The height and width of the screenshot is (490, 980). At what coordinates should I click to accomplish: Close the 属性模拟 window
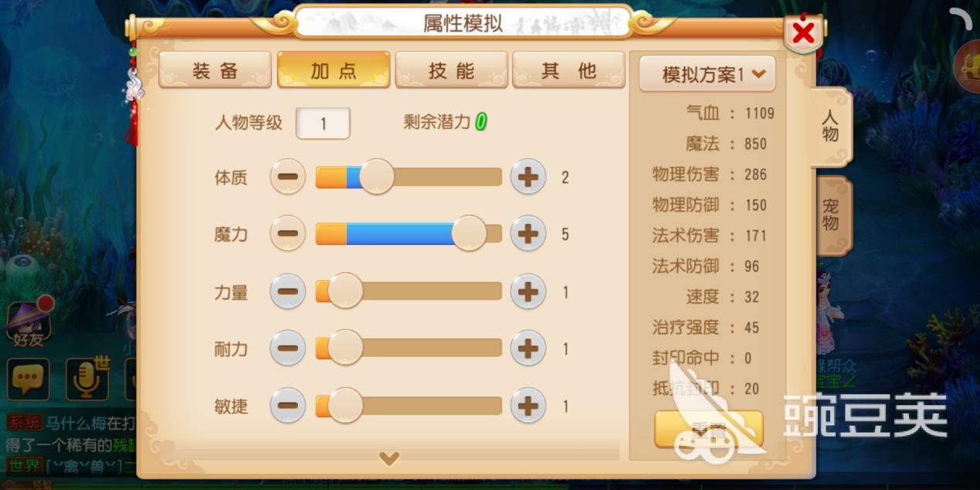click(803, 33)
